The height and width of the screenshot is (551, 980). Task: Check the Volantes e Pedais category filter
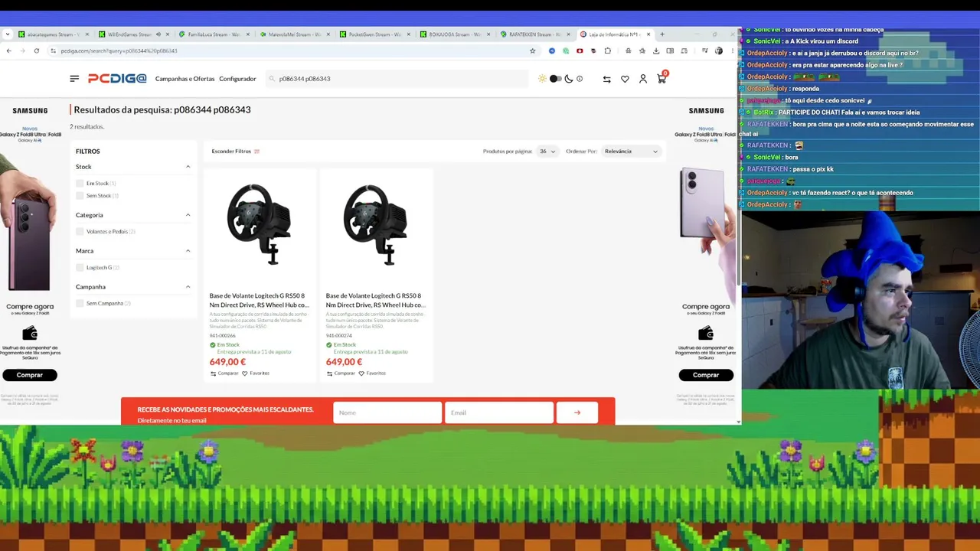click(x=80, y=232)
